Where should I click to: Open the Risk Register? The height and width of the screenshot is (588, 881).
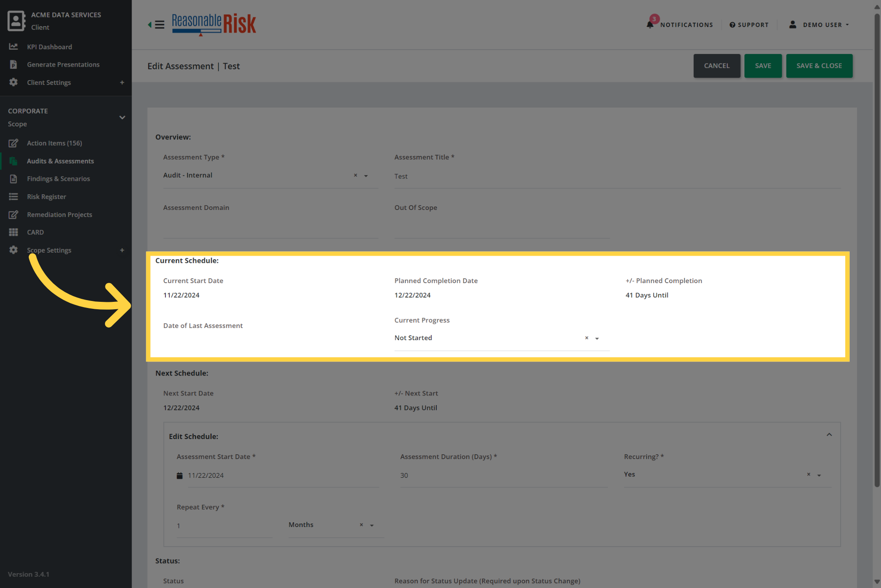tap(47, 197)
